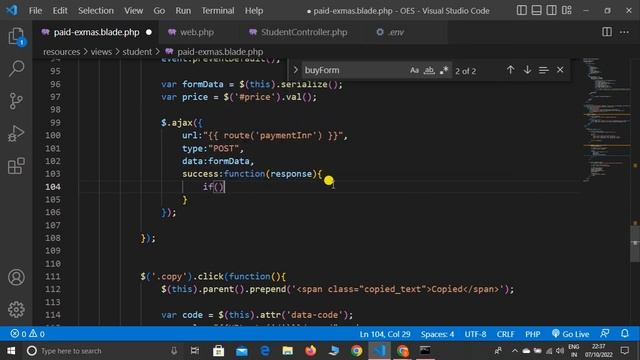Open File Explorer from taskbar
Screen dimensions: 640x360
[x=288, y=351]
